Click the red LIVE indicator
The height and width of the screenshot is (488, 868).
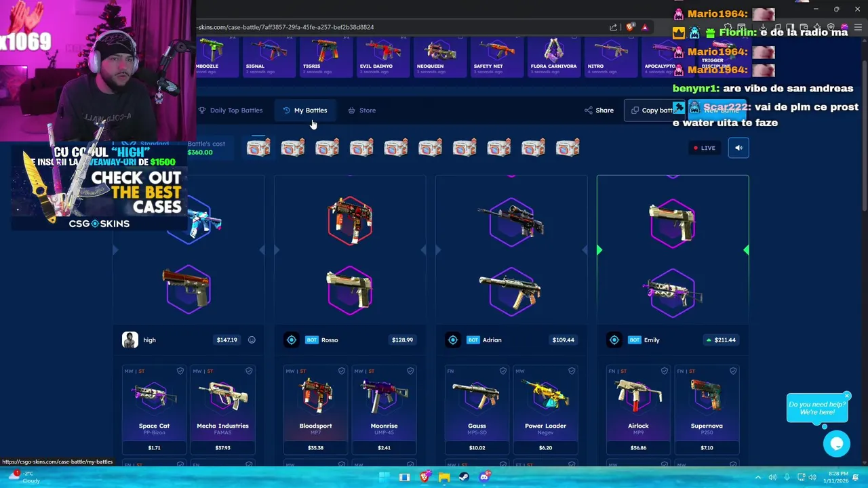[x=704, y=148]
